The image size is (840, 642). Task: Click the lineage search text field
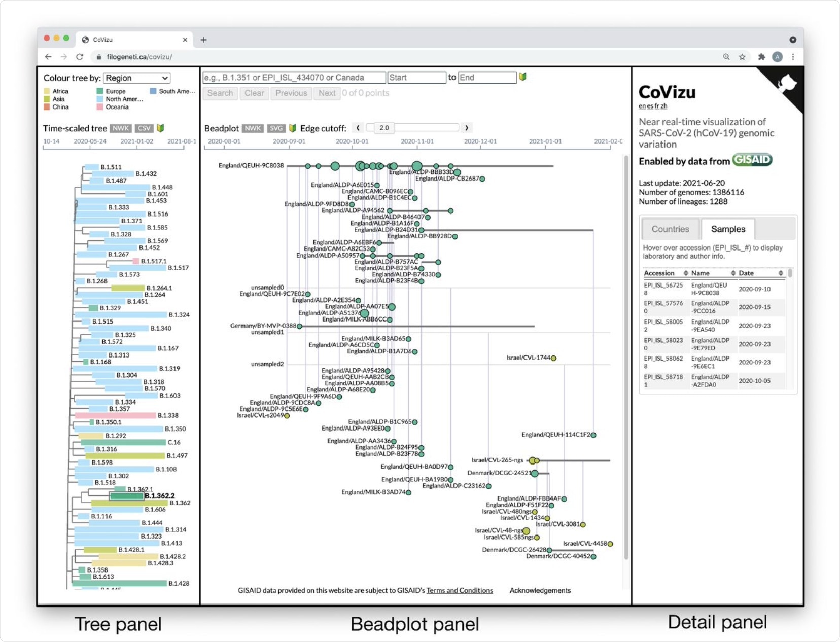tap(294, 78)
